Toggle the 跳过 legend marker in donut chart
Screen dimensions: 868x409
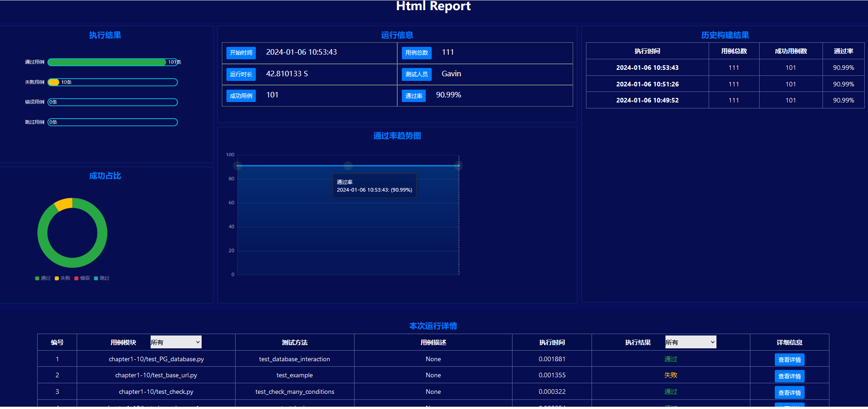click(96, 278)
